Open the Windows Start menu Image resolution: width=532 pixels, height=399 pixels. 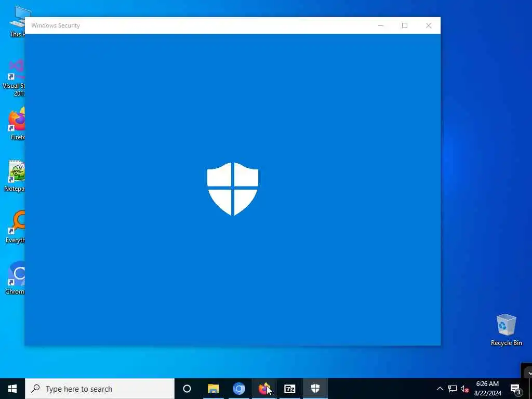point(12,389)
